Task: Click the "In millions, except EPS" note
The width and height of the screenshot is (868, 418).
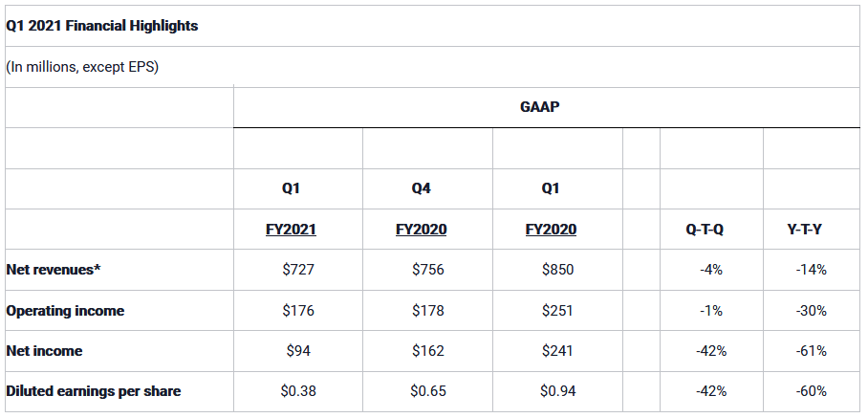Action: coord(82,67)
